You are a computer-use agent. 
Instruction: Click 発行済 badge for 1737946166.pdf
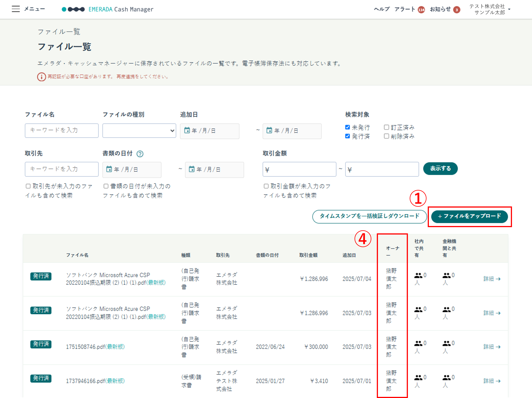(x=41, y=378)
